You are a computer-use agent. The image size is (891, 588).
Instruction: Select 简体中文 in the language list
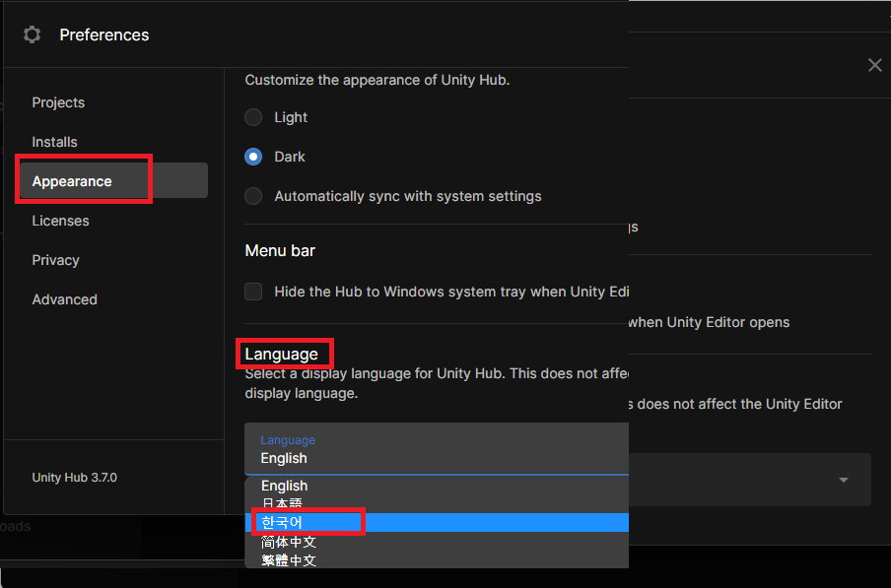[x=437, y=542]
